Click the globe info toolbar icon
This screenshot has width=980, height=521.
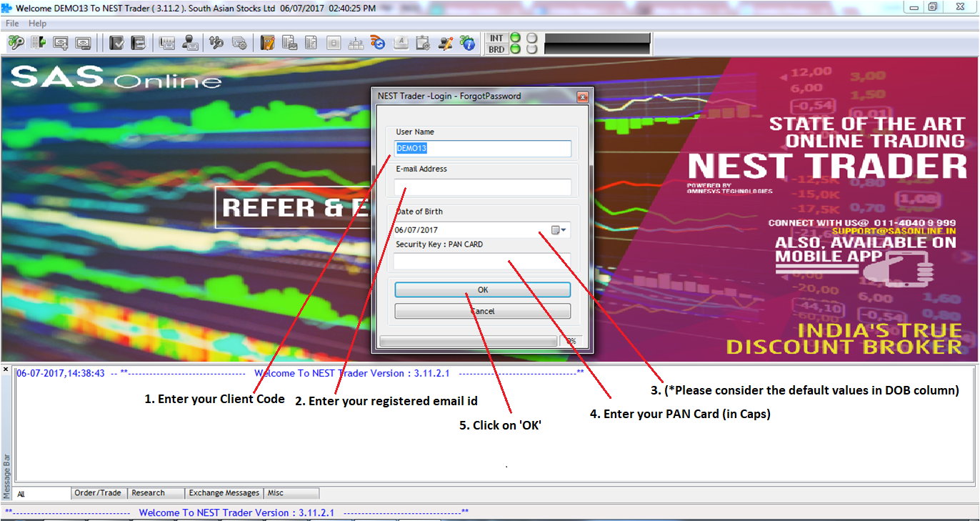click(468, 43)
